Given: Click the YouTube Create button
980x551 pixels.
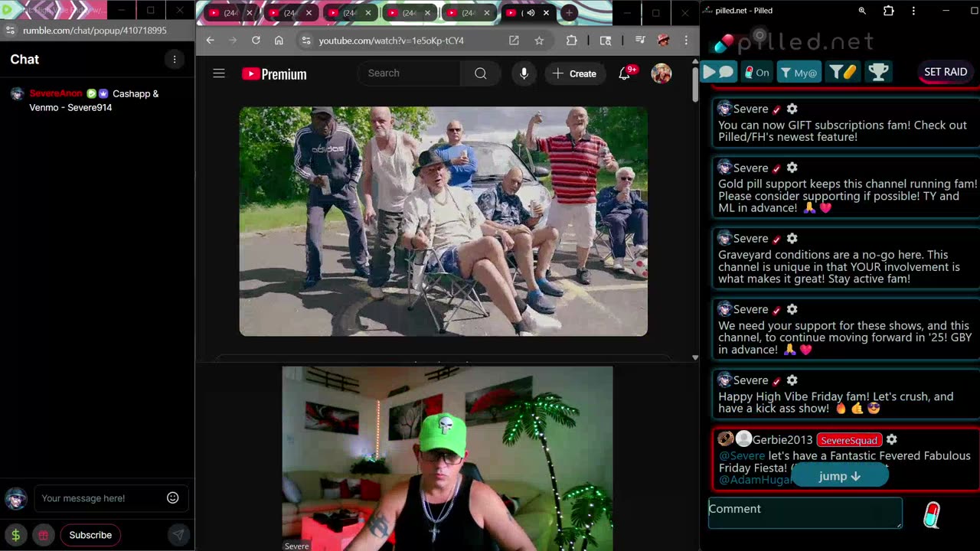Looking at the screenshot, I should click(574, 73).
